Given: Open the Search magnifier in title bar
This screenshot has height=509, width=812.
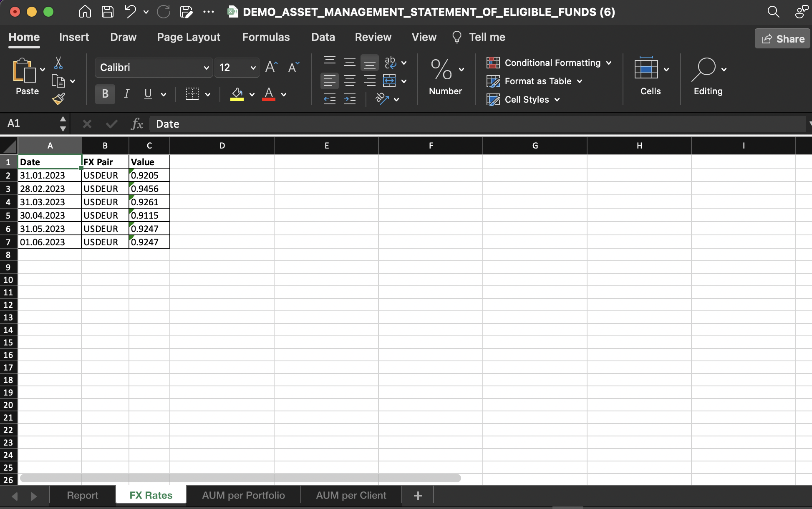Looking at the screenshot, I should click(x=773, y=12).
